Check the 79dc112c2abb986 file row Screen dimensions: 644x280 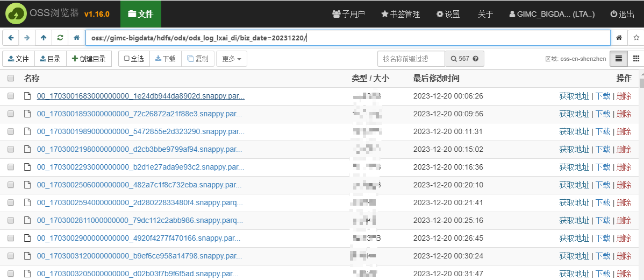(x=11, y=220)
